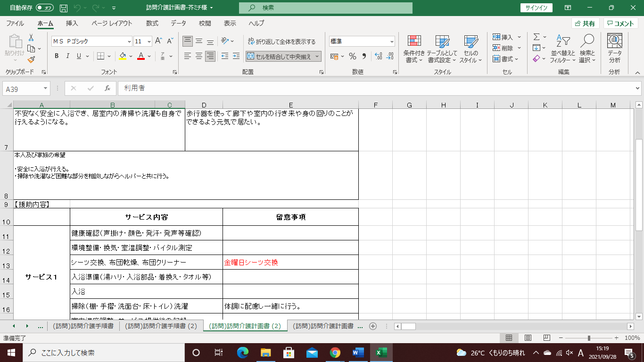This screenshot has height=362, width=644.
Task: Click the Data Analysis (データ分析) icon
Action: click(614, 49)
